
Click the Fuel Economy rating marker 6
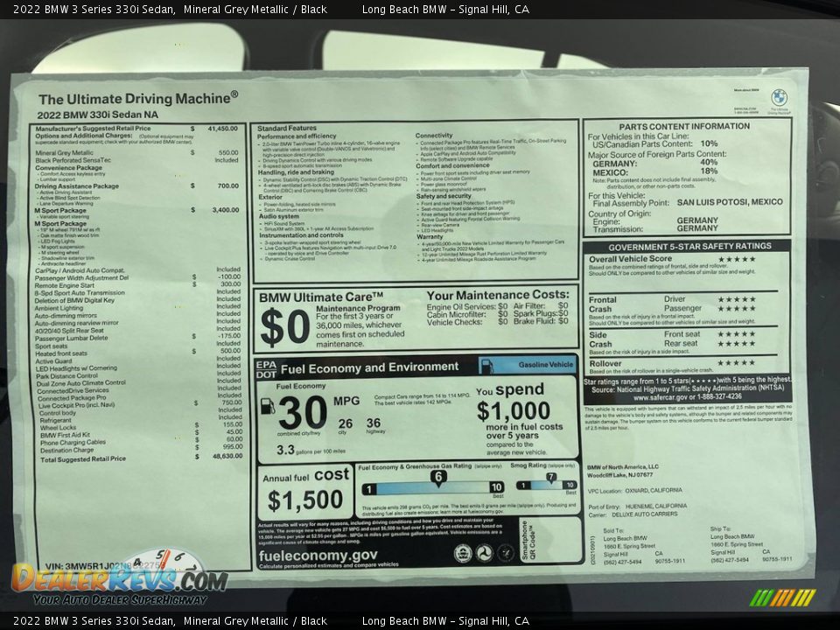pos(438,478)
